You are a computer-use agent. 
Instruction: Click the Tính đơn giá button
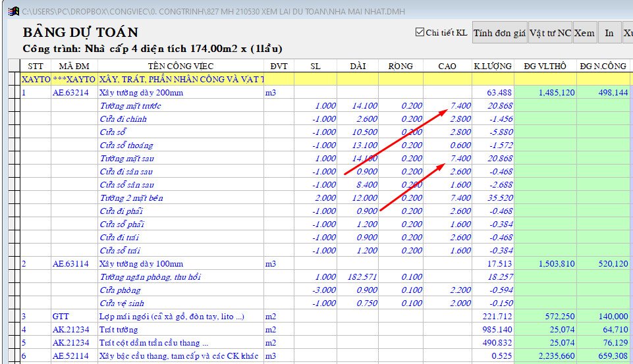499,32
